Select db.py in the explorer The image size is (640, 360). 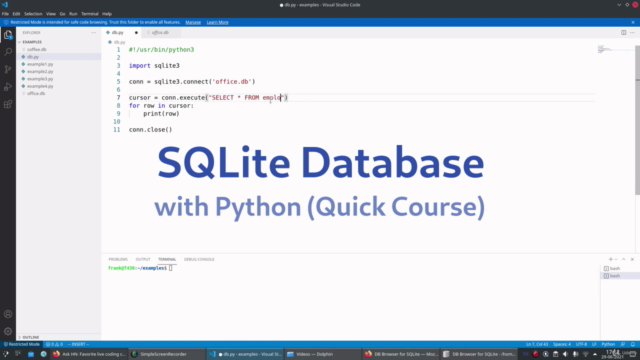click(x=59, y=57)
